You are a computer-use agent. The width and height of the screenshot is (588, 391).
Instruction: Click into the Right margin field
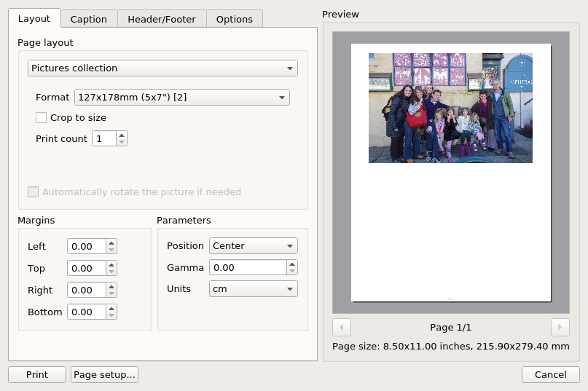pyautogui.click(x=87, y=291)
